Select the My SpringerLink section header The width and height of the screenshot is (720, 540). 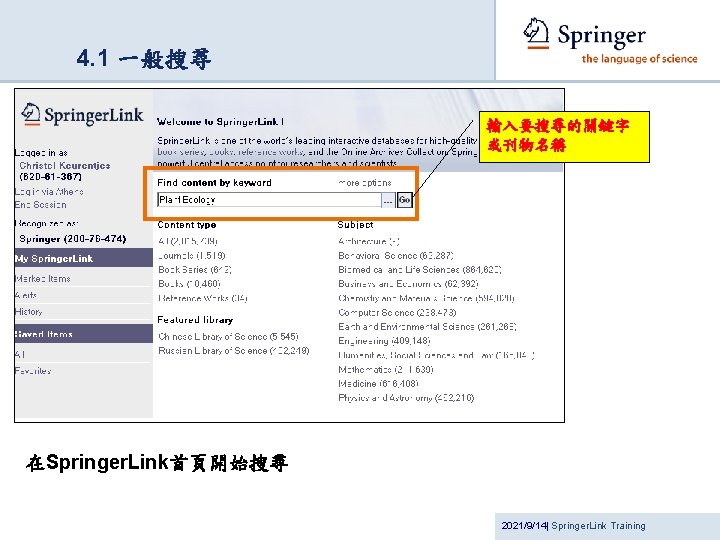pyautogui.click(x=84, y=258)
